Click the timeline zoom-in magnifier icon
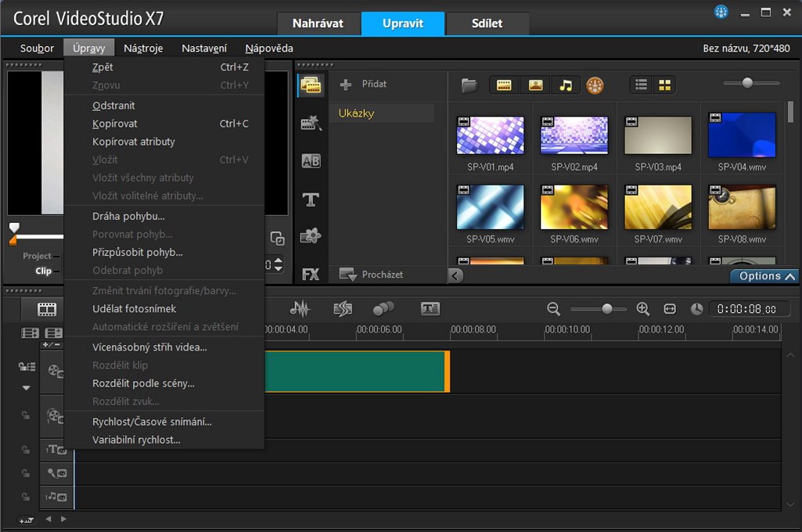This screenshot has height=532, width=802. click(643, 309)
